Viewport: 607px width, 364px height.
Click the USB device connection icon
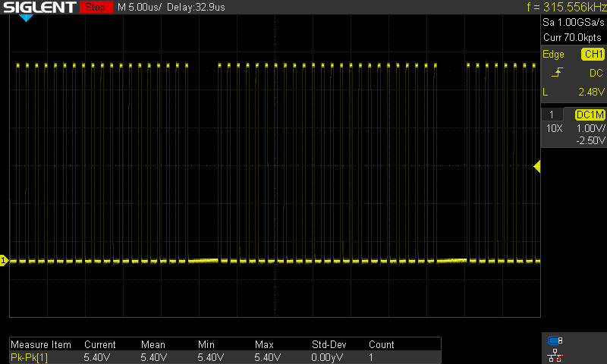click(555, 340)
